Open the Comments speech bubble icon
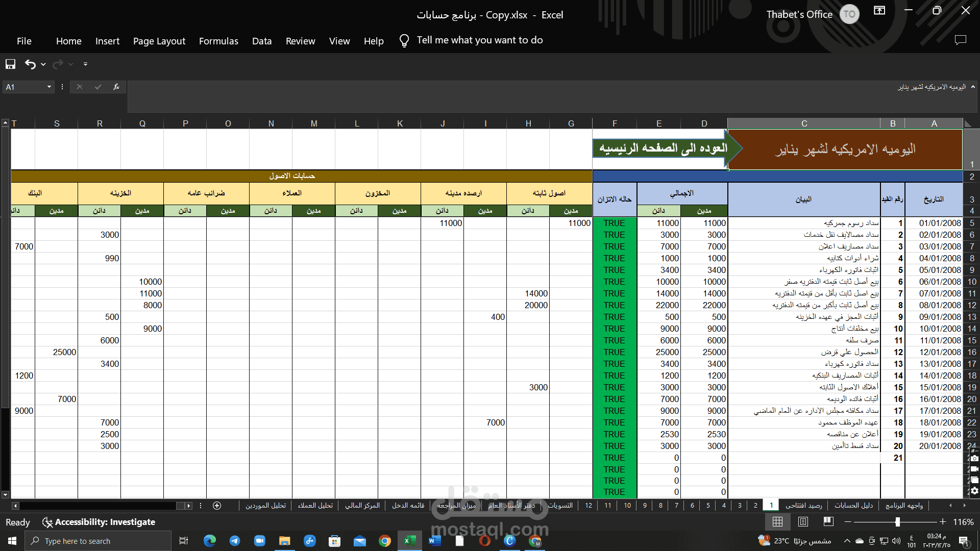This screenshot has height=551, width=980. (x=961, y=40)
